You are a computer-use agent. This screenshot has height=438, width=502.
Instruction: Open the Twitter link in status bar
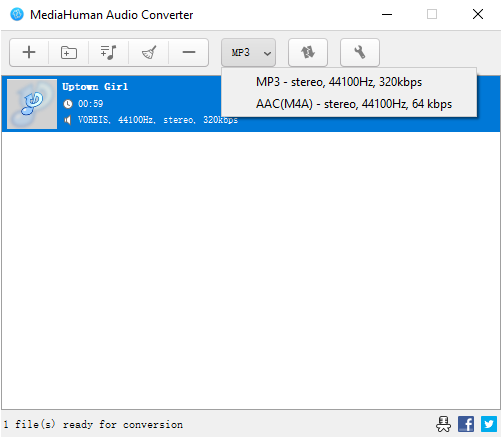tap(489, 424)
